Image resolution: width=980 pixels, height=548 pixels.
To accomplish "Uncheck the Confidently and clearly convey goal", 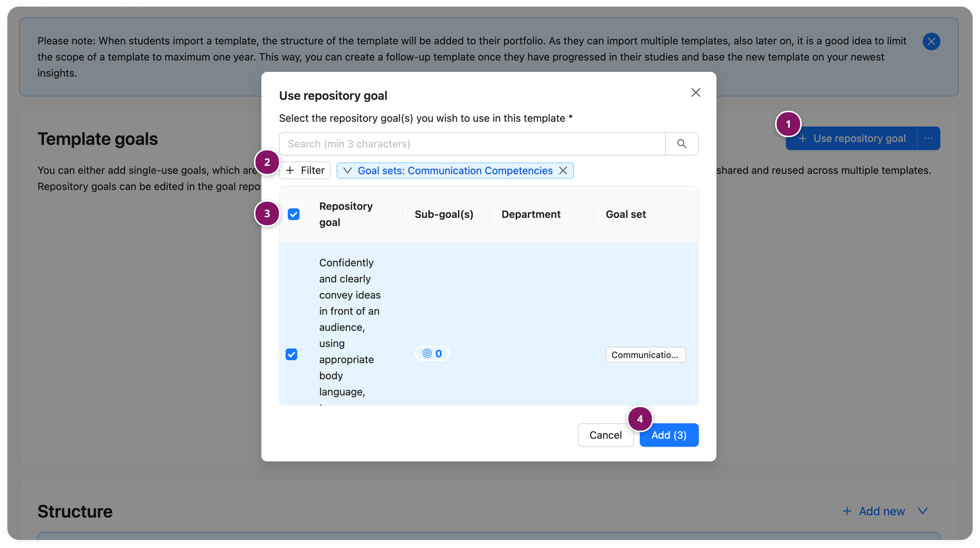I will [291, 354].
